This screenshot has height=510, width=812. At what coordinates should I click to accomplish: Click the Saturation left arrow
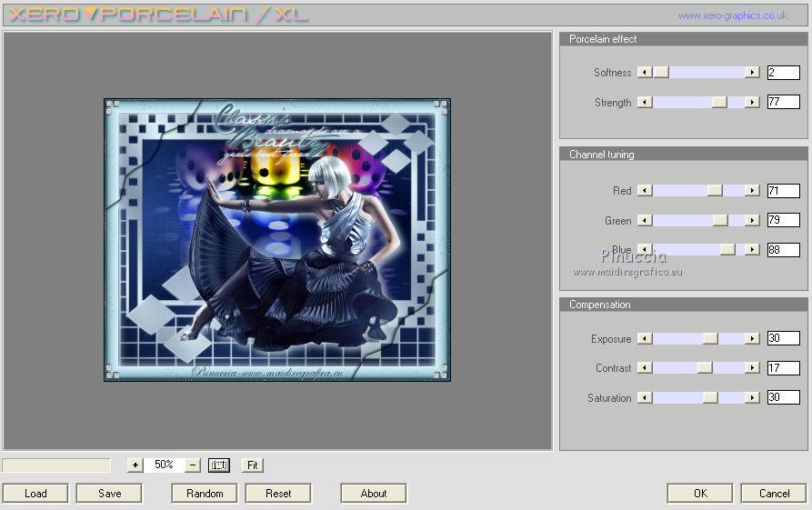(x=645, y=397)
